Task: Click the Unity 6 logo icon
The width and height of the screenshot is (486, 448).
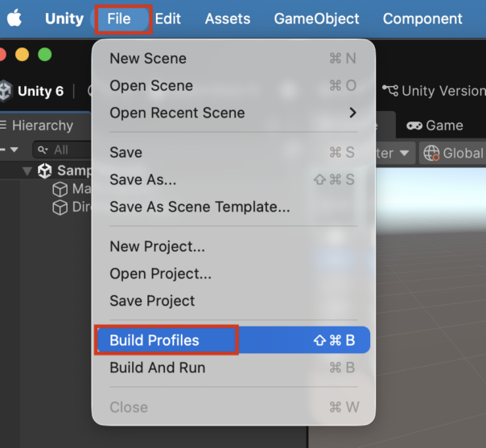Action: tap(6, 91)
